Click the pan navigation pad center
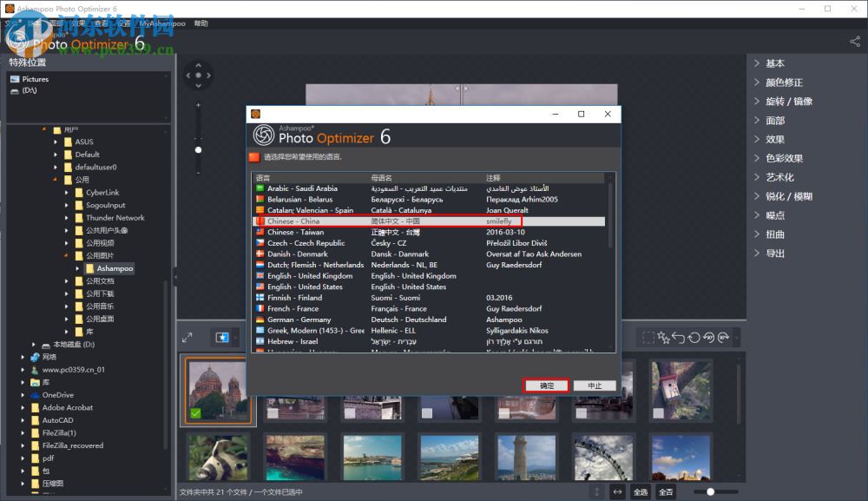 point(198,76)
